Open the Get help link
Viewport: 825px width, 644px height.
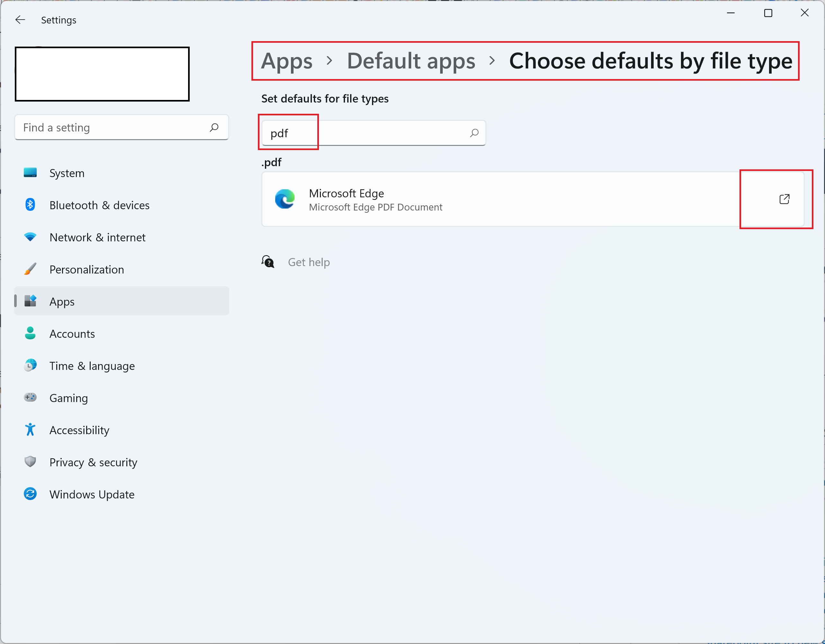(x=309, y=262)
